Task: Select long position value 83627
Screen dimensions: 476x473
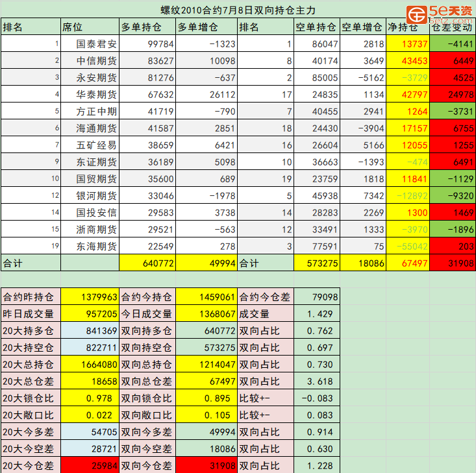Action: (147, 61)
